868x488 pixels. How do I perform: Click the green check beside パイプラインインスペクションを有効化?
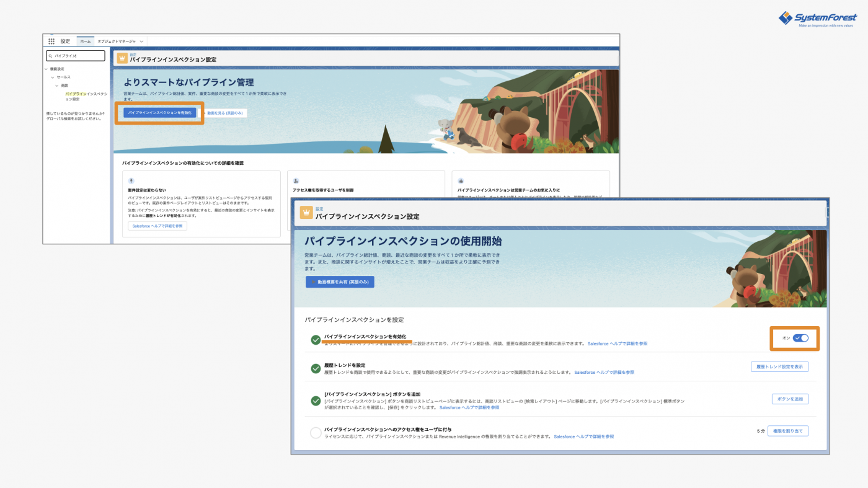coord(316,340)
